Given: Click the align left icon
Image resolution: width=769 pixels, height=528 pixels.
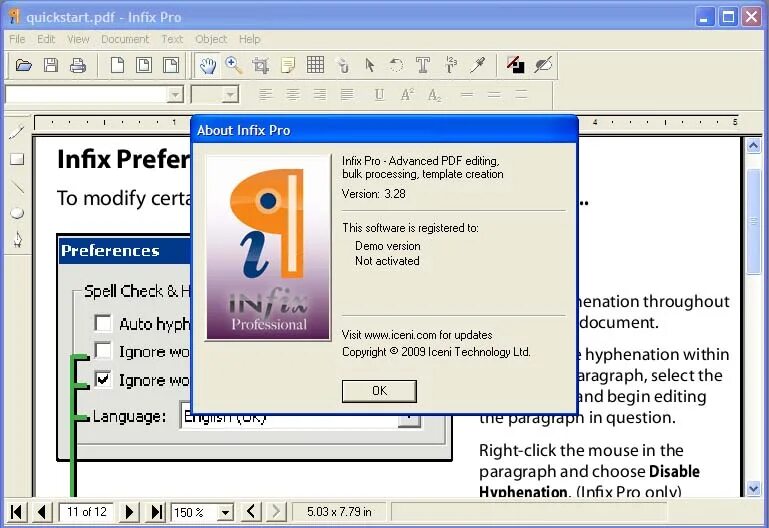Looking at the screenshot, I should coord(265,94).
